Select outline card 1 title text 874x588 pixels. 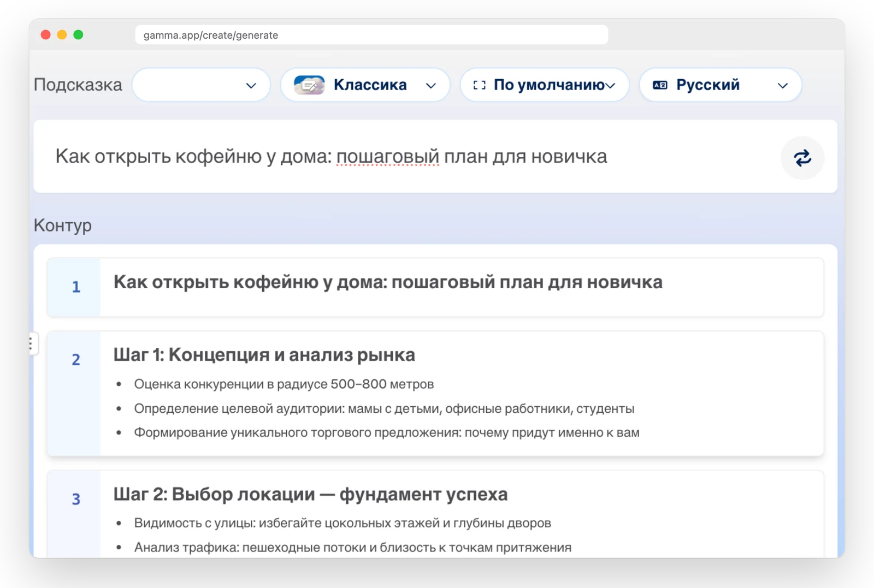tap(388, 282)
